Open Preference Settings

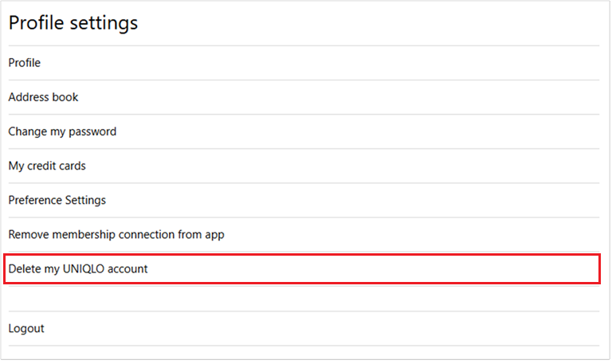[x=57, y=200]
